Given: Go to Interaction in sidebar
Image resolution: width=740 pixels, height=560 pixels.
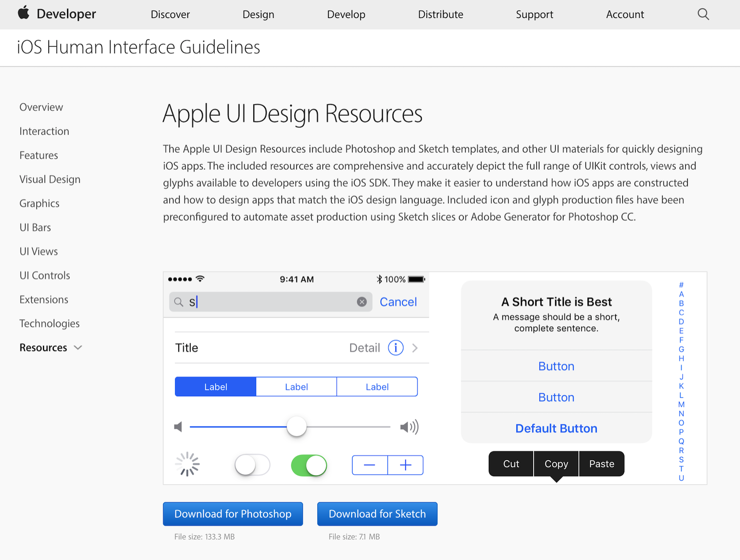Looking at the screenshot, I should coord(45,131).
